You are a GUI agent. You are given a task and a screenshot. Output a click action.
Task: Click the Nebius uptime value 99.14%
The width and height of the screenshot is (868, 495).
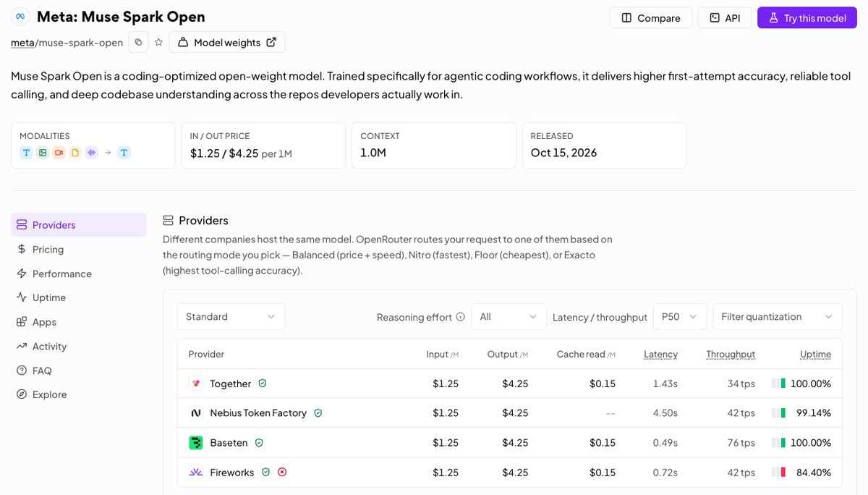pos(814,412)
